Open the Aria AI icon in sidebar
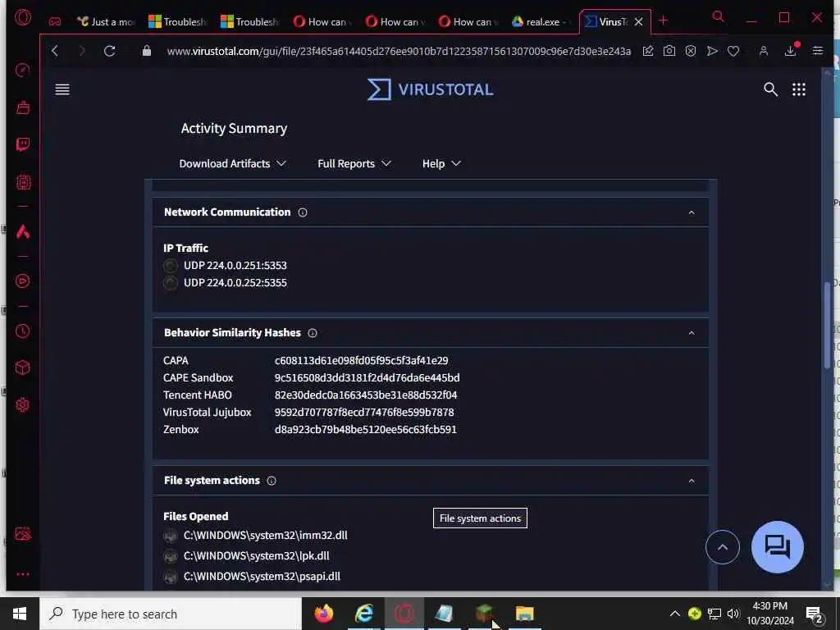The image size is (840, 630). [x=23, y=231]
